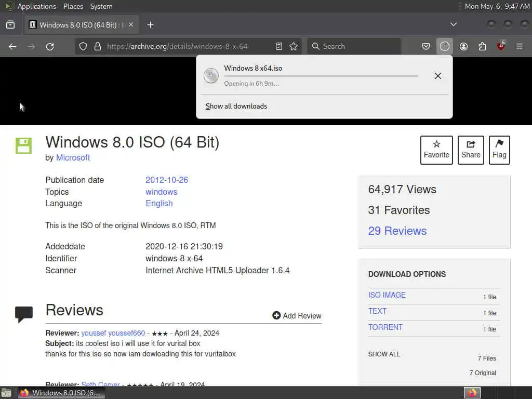Open the uBlock Origin extension icon
Viewport: 532px width, 399px height.
click(x=501, y=46)
